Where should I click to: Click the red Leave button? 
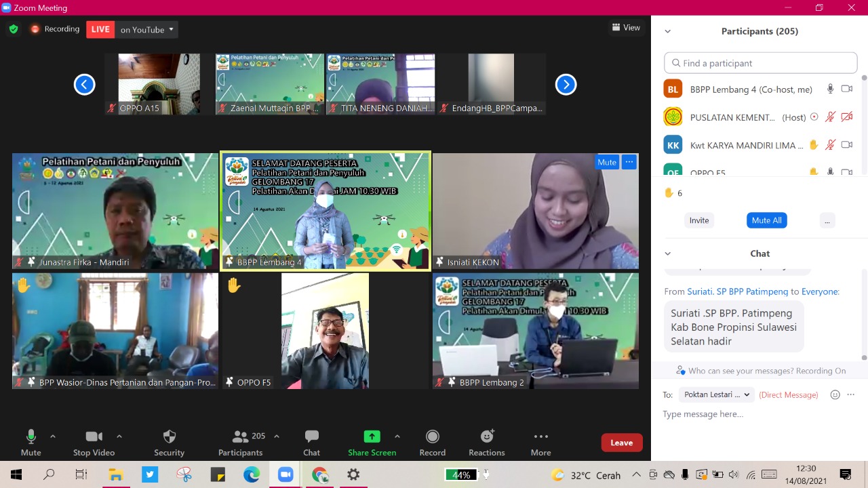coord(621,443)
